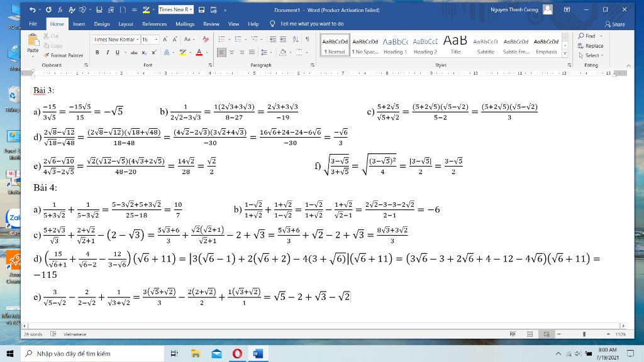The width and height of the screenshot is (644, 362).
Task: Switch to Web Layout view in the status bar
Action: click(547, 334)
